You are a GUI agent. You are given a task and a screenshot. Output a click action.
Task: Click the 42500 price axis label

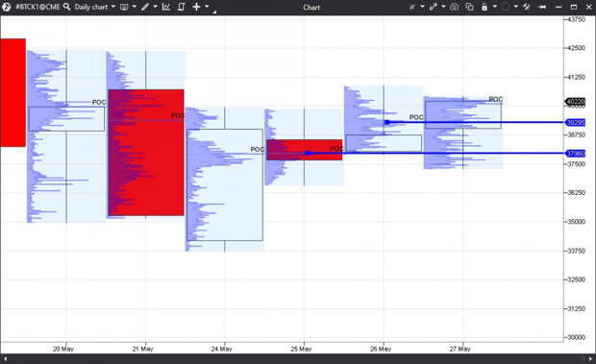click(576, 48)
